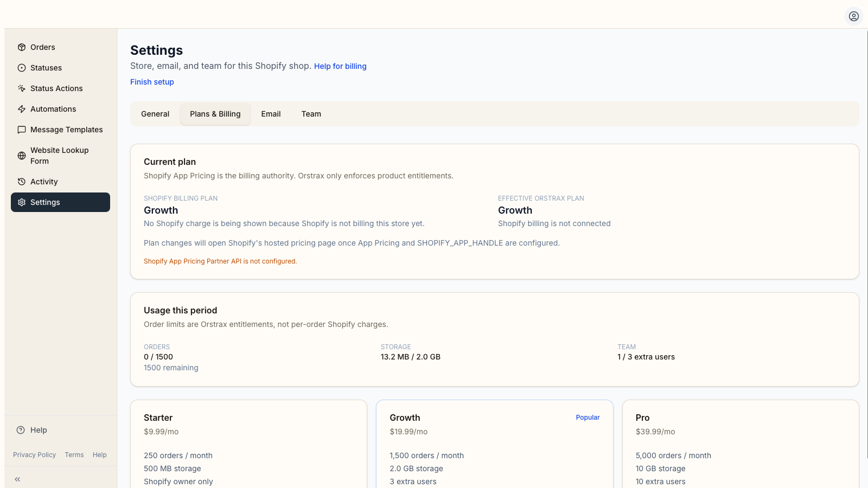Follow the Help for billing link

[x=340, y=66]
